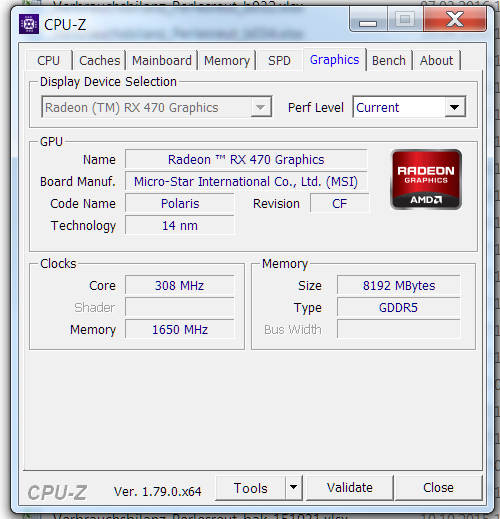Go to the Memory tab

coord(227,61)
